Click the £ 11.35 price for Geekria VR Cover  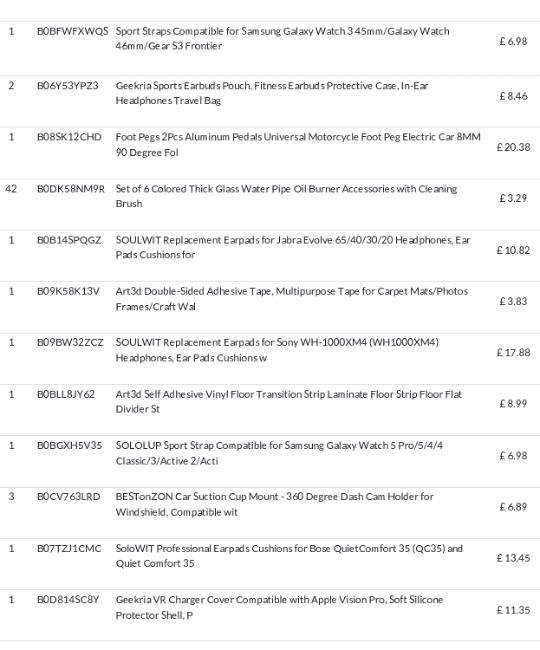(x=513, y=610)
